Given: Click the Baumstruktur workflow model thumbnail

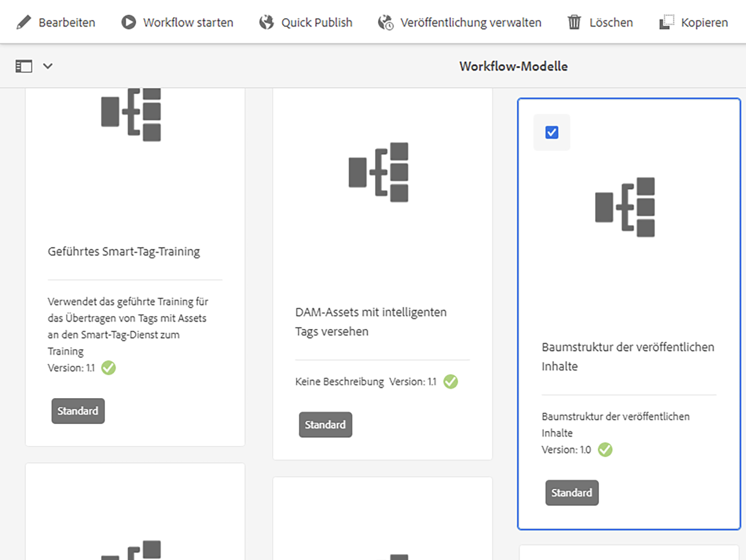Looking at the screenshot, I should click(x=625, y=207).
